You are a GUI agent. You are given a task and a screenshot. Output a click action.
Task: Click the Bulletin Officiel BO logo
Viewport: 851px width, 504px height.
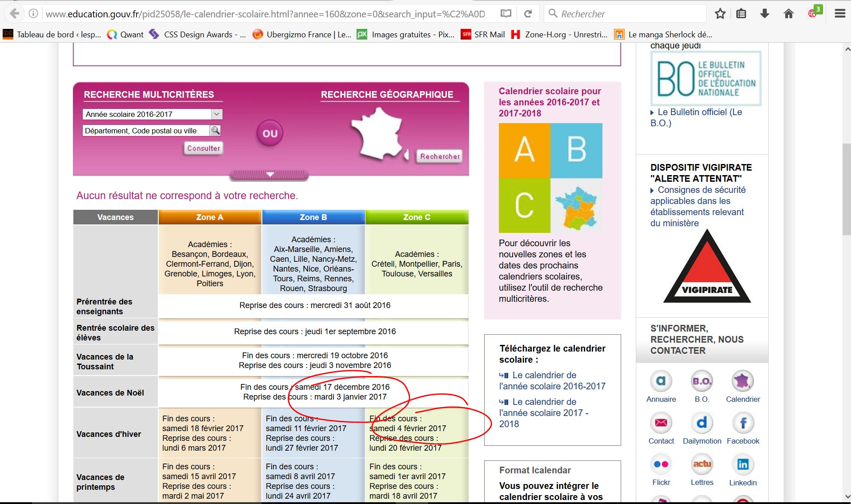pyautogui.click(x=706, y=78)
